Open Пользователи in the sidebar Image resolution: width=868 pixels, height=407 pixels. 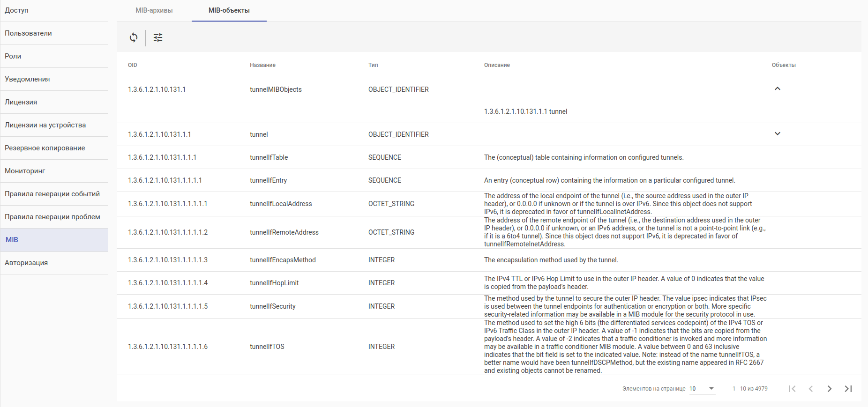[x=28, y=33]
